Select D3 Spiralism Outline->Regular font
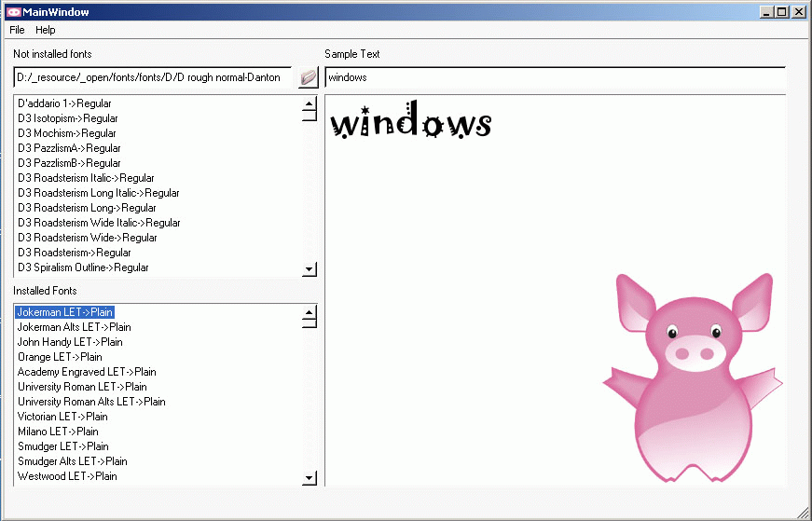The width and height of the screenshot is (812, 521). [83, 267]
